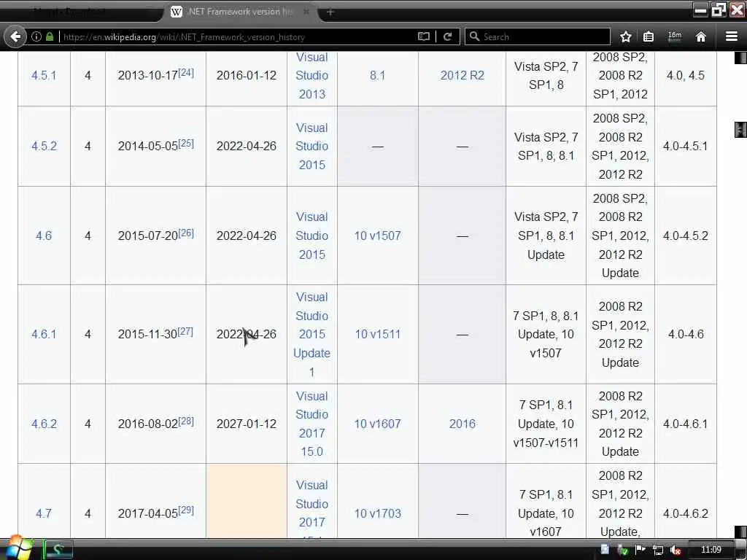The width and height of the screenshot is (747, 560).
Task: Open the Action Center flag tray icon
Action: coord(640,550)
